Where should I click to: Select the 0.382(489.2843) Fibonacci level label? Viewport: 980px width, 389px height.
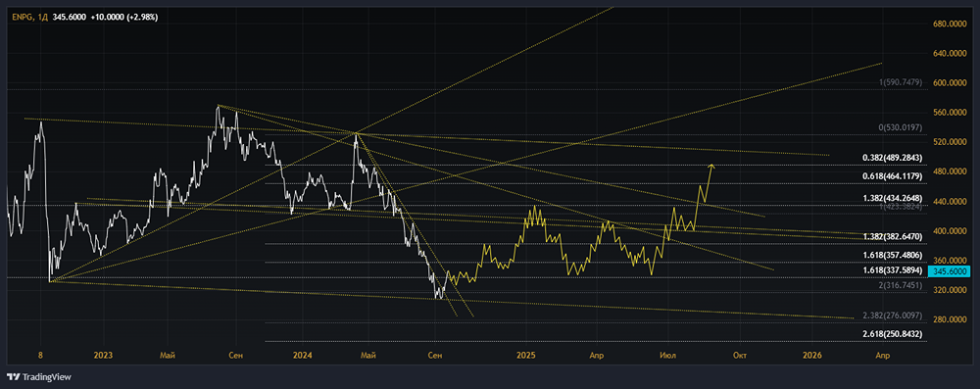point(892,158)
